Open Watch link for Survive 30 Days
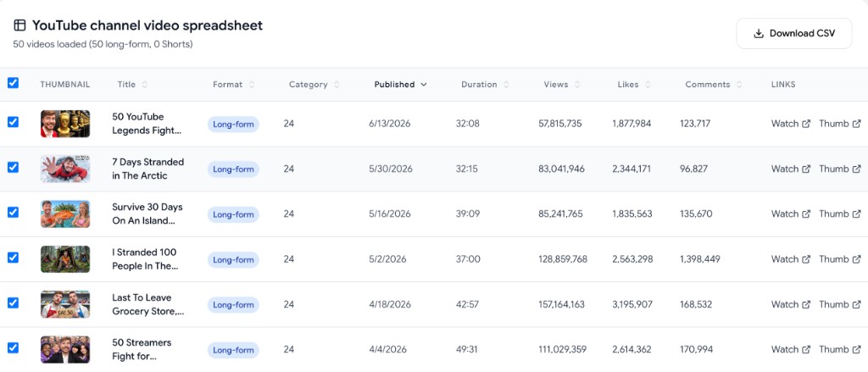868x372 pixels. pyautogui.click(x=791, y=214)
